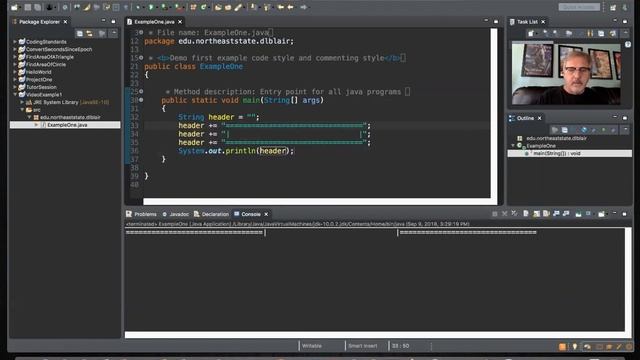
Task: Expand the CodingStandards project
Action: [15, 42]
